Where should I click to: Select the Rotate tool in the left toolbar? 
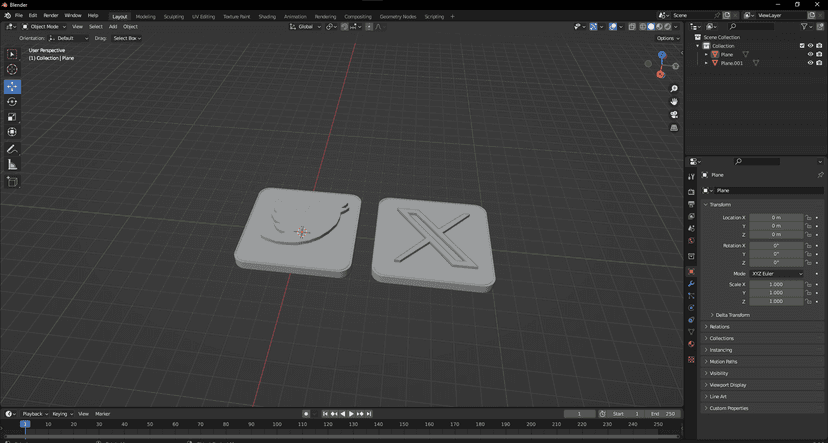coord(12,101)
